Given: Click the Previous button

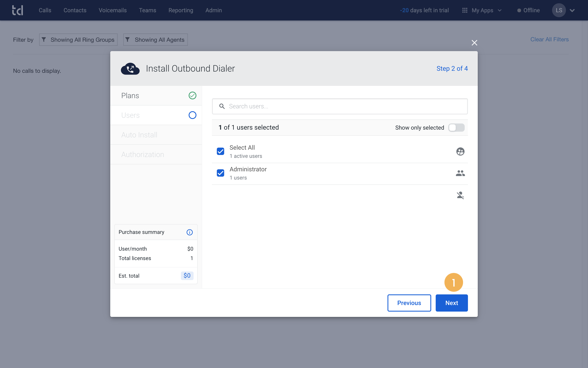Looking at the screenshot, I should pos(409,303).
